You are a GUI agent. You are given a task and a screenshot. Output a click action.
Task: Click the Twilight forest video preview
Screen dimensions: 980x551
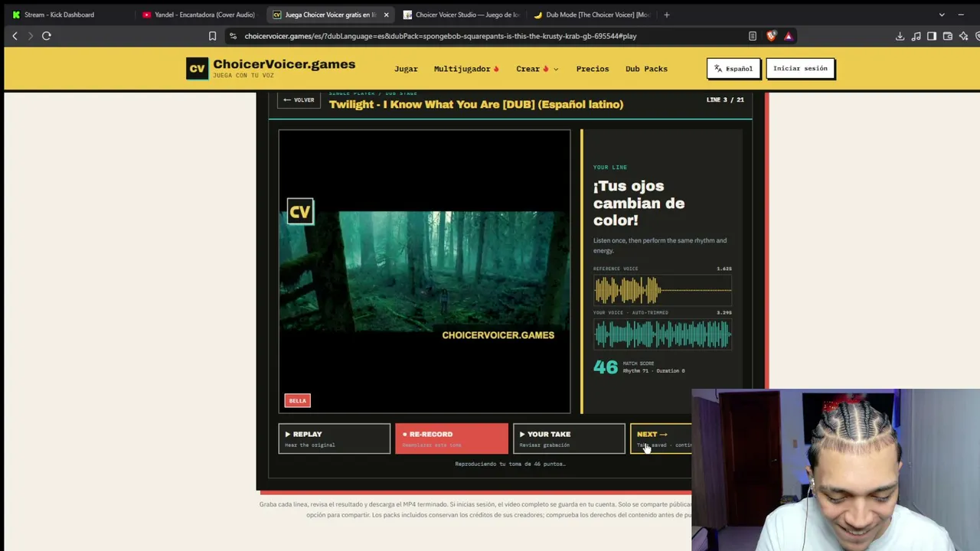point(425,272)
